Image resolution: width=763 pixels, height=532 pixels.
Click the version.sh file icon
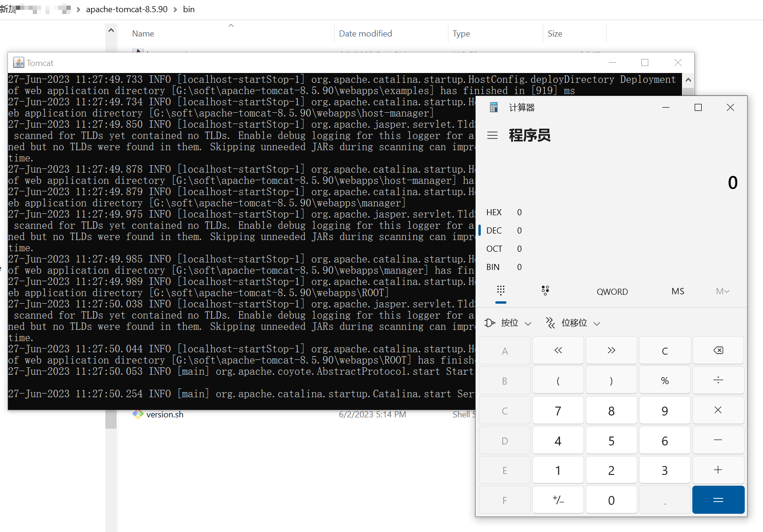138,414
